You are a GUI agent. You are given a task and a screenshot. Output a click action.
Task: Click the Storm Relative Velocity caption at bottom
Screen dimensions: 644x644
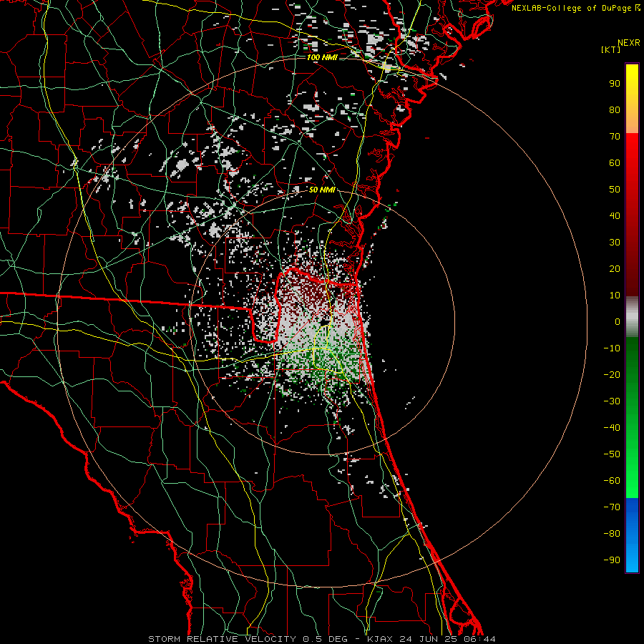tap(322, 639)
